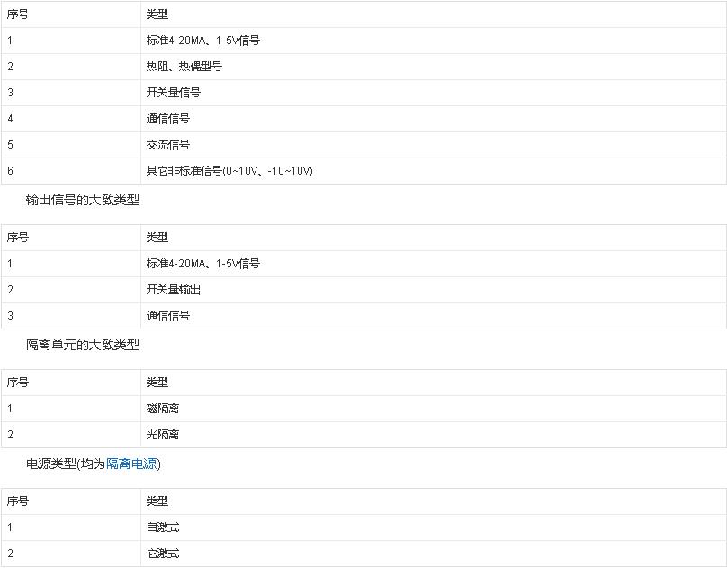Click the 交流信号 cell
This screenshot has width=728, height=568.
(167, 145)
